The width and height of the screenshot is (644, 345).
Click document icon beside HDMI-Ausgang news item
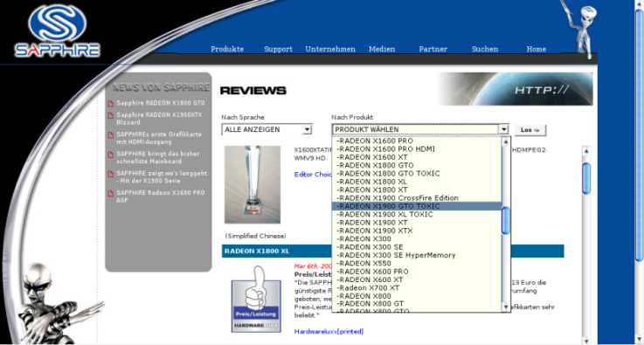pyautogui.click(x=110, y=135)
